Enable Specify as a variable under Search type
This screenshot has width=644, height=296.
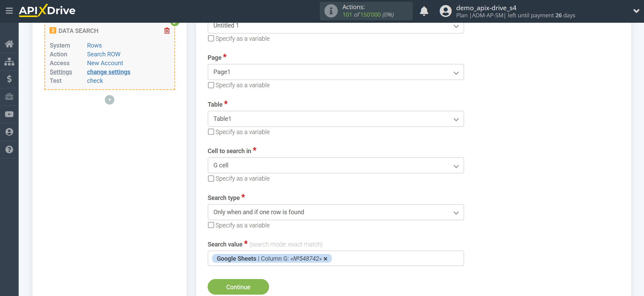click(x=211, y=225)
